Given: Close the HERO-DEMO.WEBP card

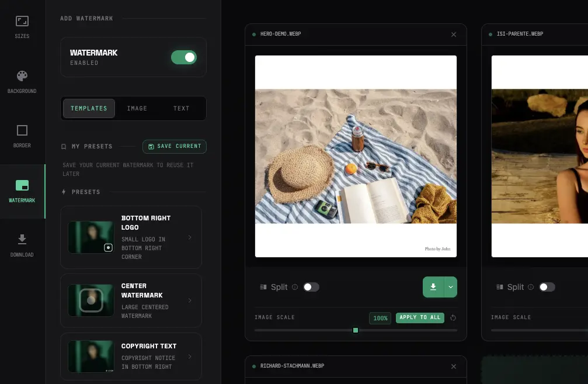Looking at the screenshot, I should 454,34.
